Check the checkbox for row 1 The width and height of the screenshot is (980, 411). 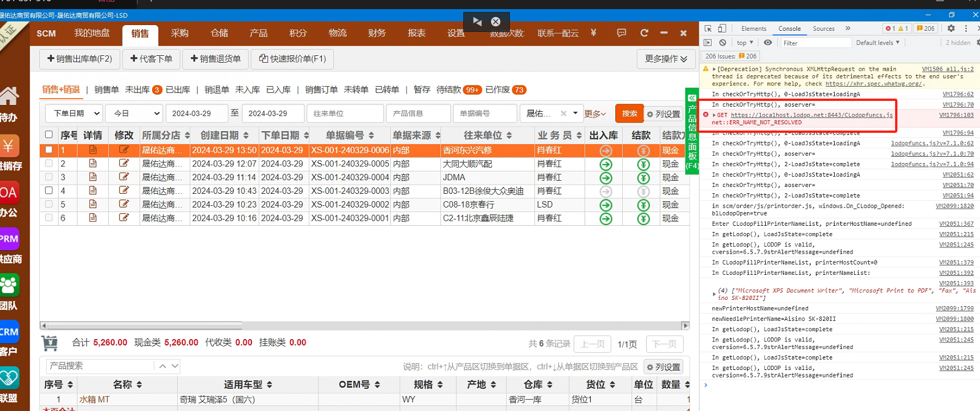tap(49, 150)
